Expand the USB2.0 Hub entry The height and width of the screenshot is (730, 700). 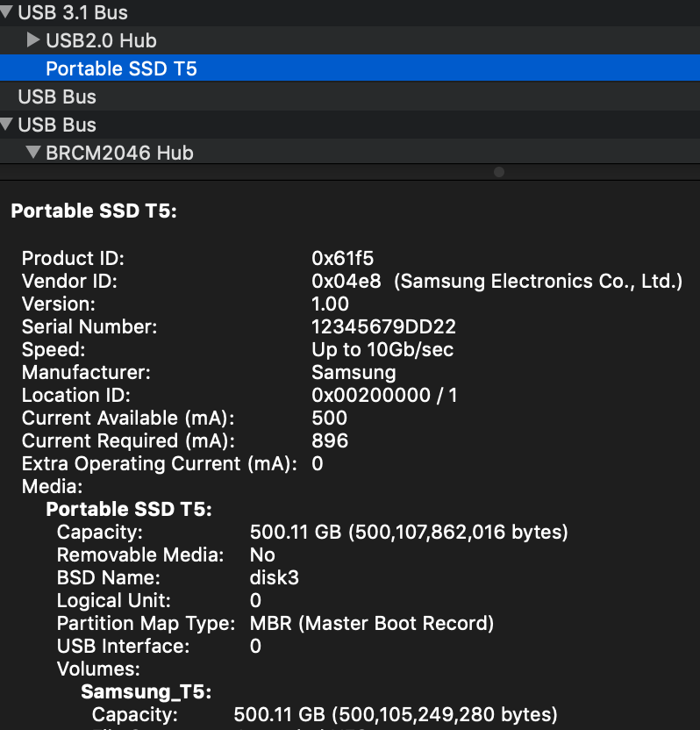33,39
